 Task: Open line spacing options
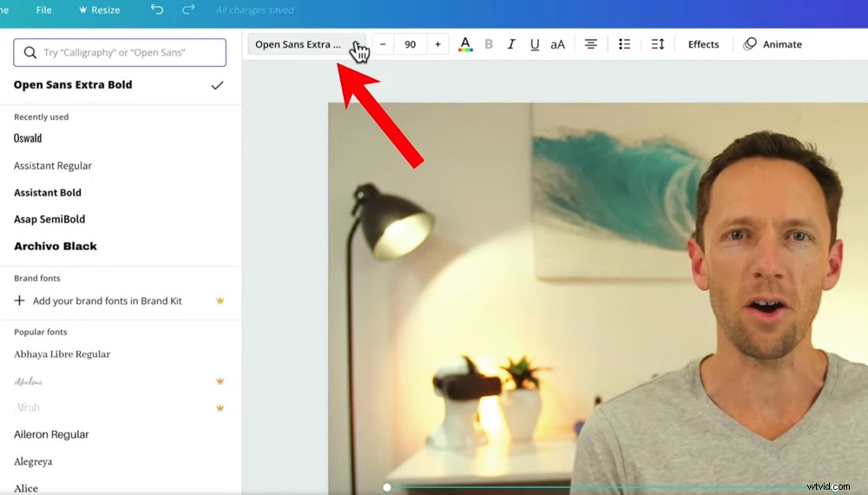coord(658,44)
